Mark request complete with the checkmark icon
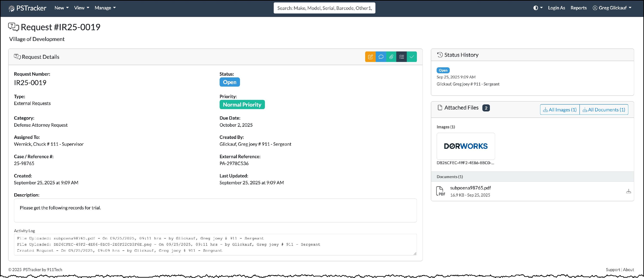 [x=412, y=57]
